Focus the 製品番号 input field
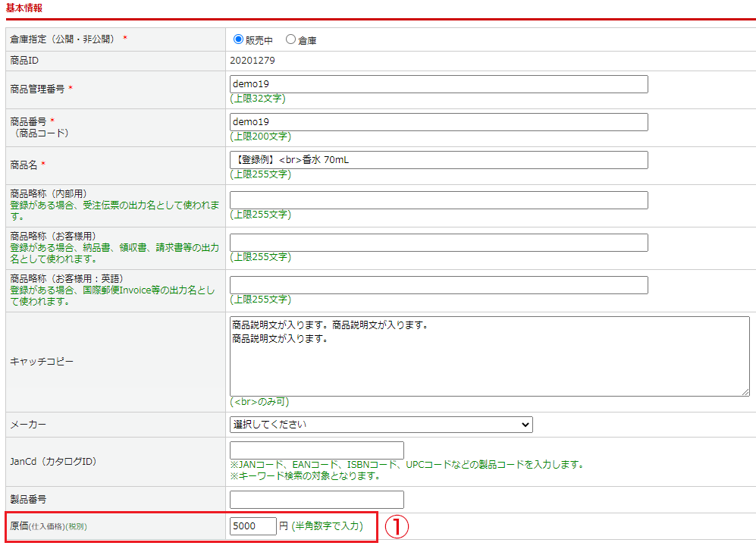Image resolution: width=756 pixels, height=549 pixels. (316, 500)
